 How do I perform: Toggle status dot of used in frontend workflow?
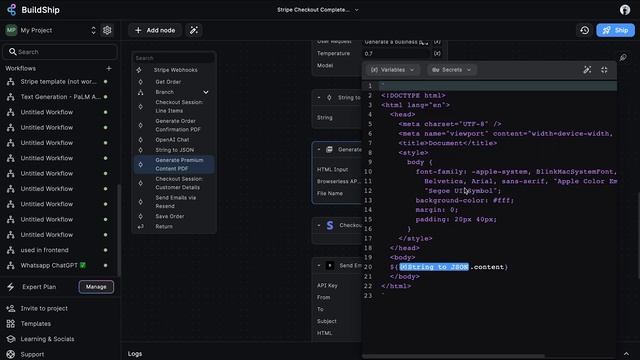pyautogui.click(x=105, y=250)
